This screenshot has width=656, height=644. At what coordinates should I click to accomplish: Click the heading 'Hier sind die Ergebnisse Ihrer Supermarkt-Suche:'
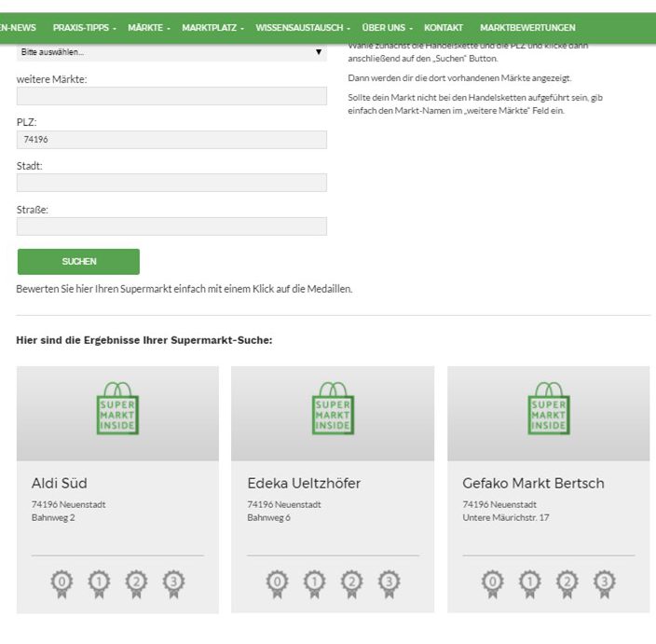pos(144,340)
